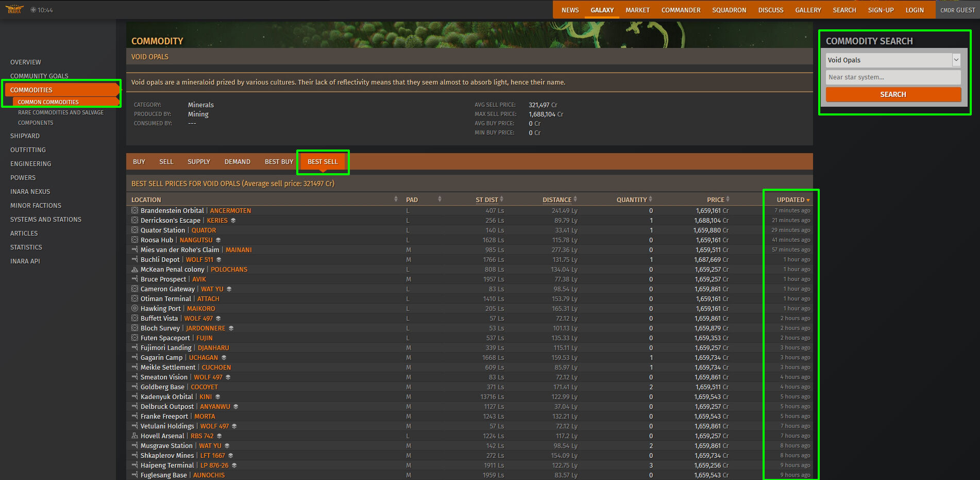
Task: Open Systems and Stations page
Action: 46,220
